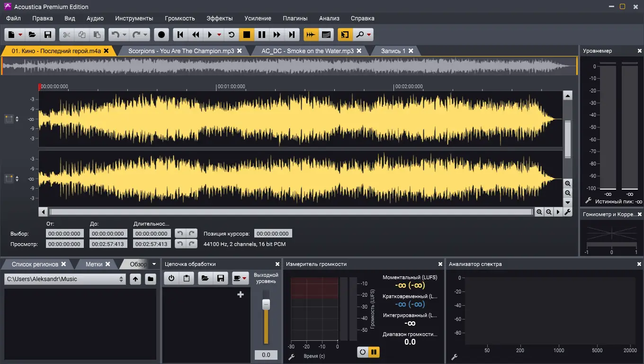Rewind playback
The image size is (644, 364).
[x=196, y=35]
